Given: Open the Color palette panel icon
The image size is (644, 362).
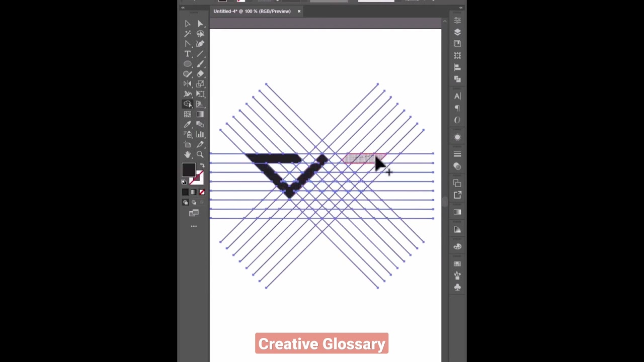Looking at the screenshot, I should [x=457, y=246].
